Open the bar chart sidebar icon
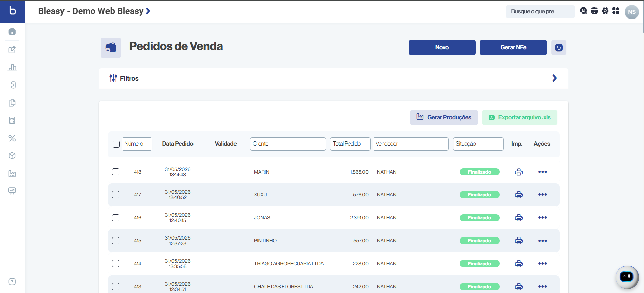644x293 pixels. (12, 67)
